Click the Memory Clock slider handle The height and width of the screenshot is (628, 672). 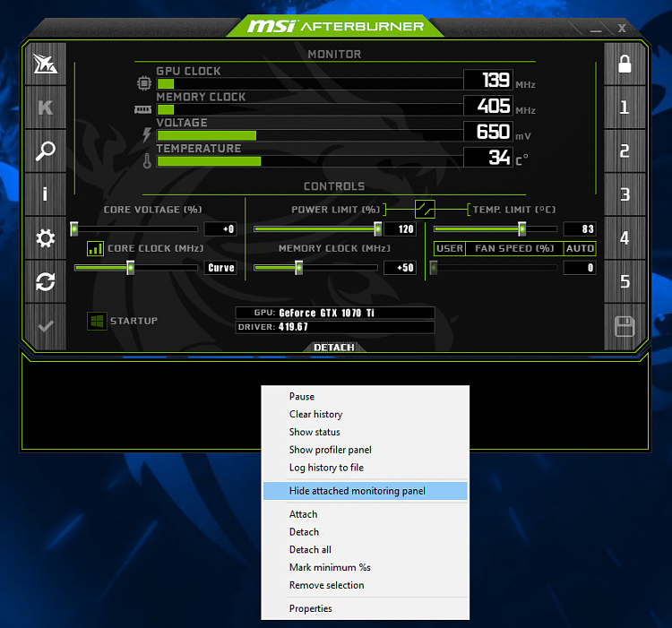pos(298,268)
